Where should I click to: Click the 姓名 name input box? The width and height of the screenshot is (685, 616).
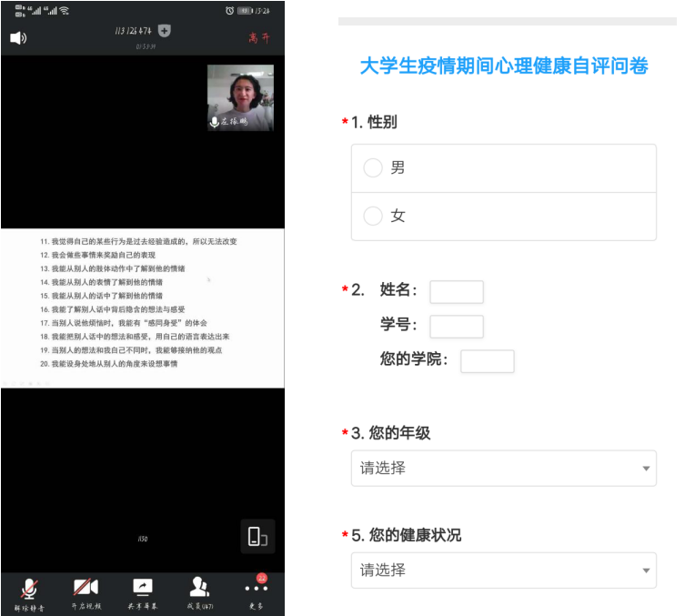pyautogui.click(x=456, y=292)
